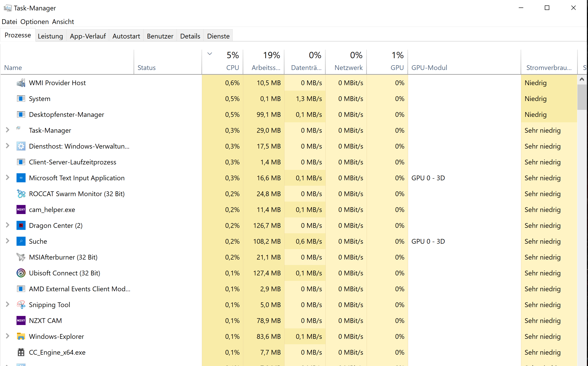Click the scrollbar up arrow

[582, 79]
